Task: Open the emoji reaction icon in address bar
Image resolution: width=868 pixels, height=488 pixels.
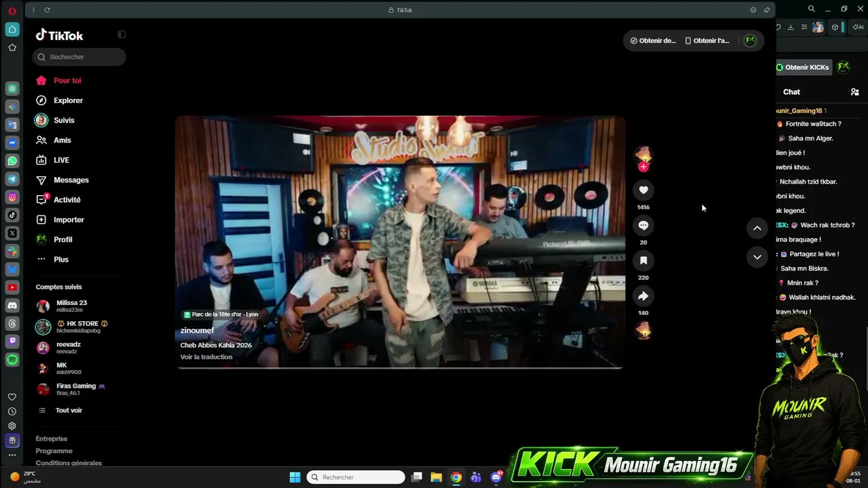Action: coord(753,10)
